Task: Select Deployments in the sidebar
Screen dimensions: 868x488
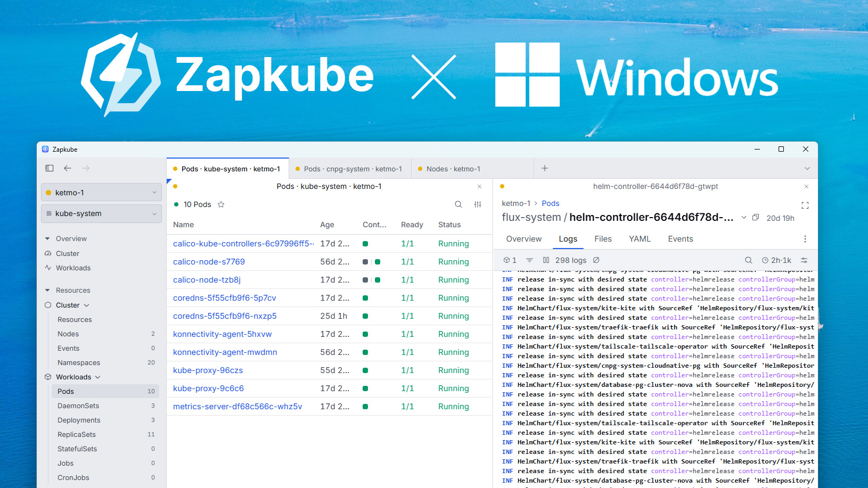Action: click(79, 420)
